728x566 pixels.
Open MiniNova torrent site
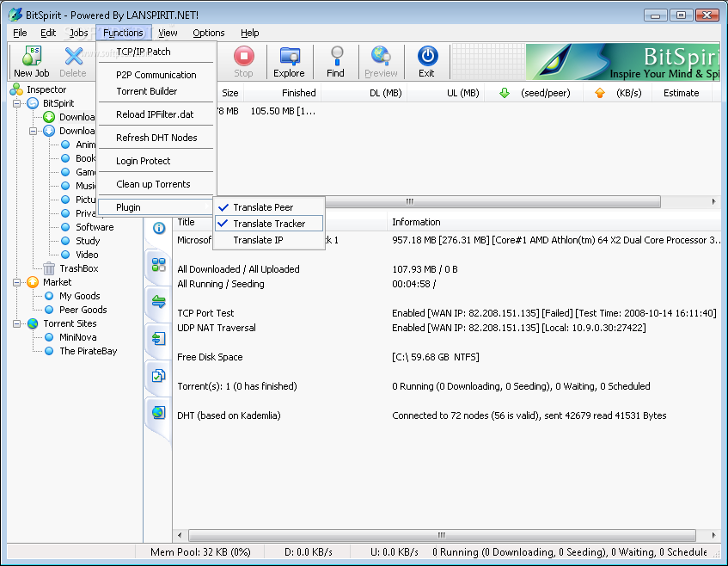[x=77, y=337]
